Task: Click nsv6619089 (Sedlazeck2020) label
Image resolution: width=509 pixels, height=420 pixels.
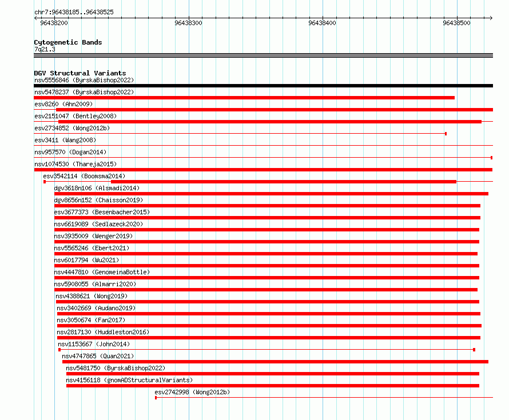Action: (x=98, y=224)
